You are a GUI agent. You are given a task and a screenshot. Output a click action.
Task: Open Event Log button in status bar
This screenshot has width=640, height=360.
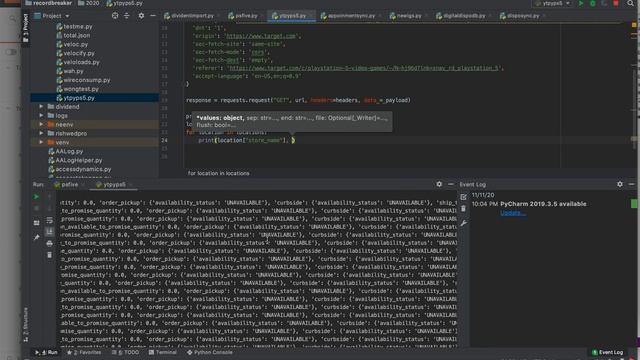[x=607, y=352]
